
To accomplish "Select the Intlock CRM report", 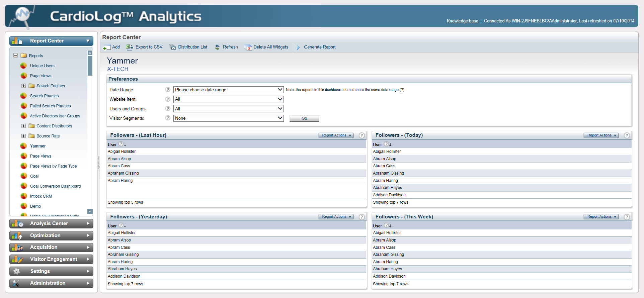I will 41,196.
